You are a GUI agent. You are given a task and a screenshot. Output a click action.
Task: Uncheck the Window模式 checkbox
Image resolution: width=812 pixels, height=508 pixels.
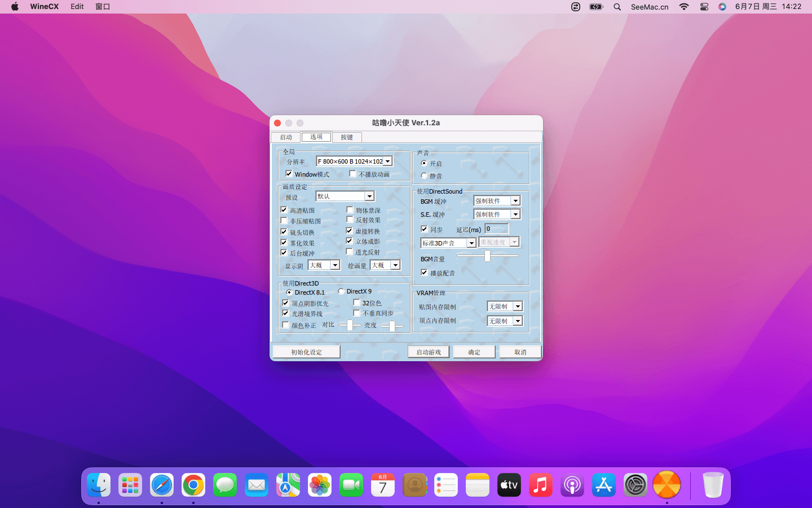click(x=289, y=174)
